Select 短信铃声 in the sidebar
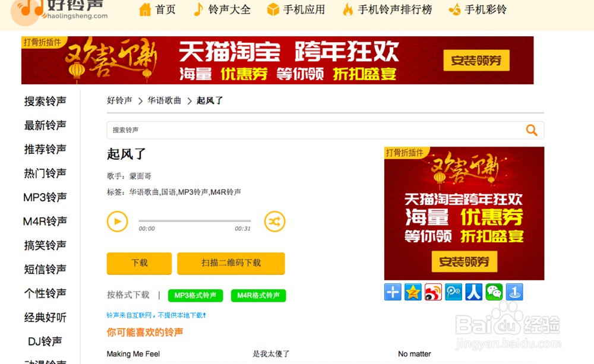This screenshot has width=594, height=364. pyautogui.click(x=45, y=270)
